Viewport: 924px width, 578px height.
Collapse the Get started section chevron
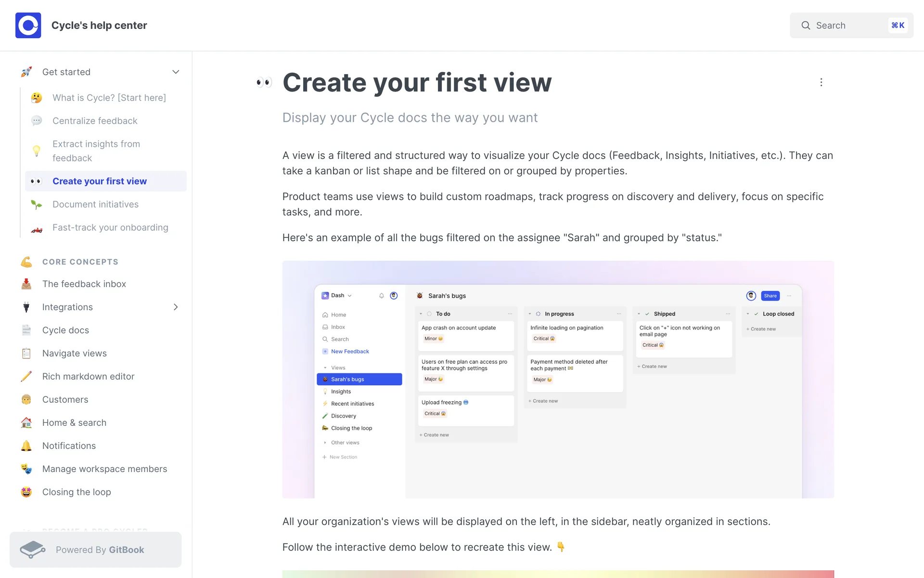coord(176,72)
